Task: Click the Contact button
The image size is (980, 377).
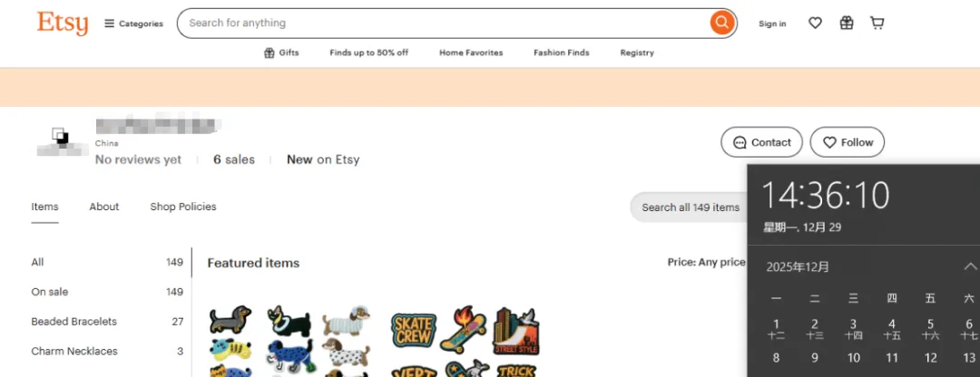Action: tap(761, 142)
